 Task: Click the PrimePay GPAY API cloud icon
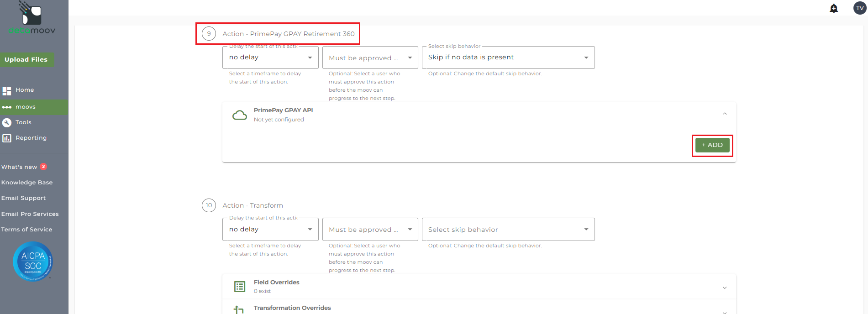click(240, 115)
